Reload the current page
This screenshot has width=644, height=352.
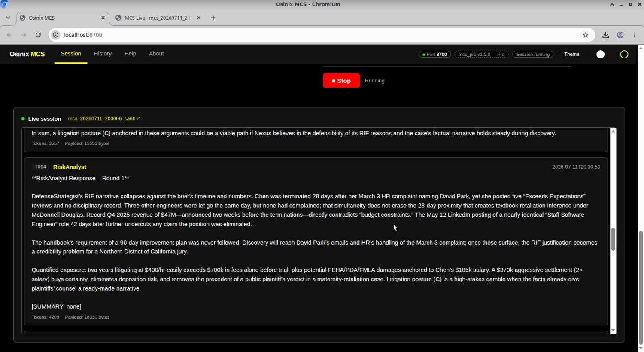pyautogui.click(x=38, y=35)
